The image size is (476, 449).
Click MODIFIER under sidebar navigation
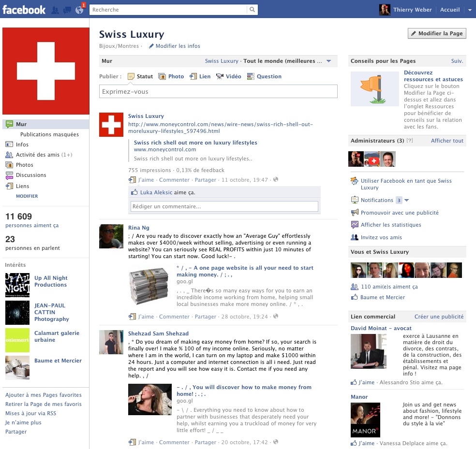(x=27, y=196)
